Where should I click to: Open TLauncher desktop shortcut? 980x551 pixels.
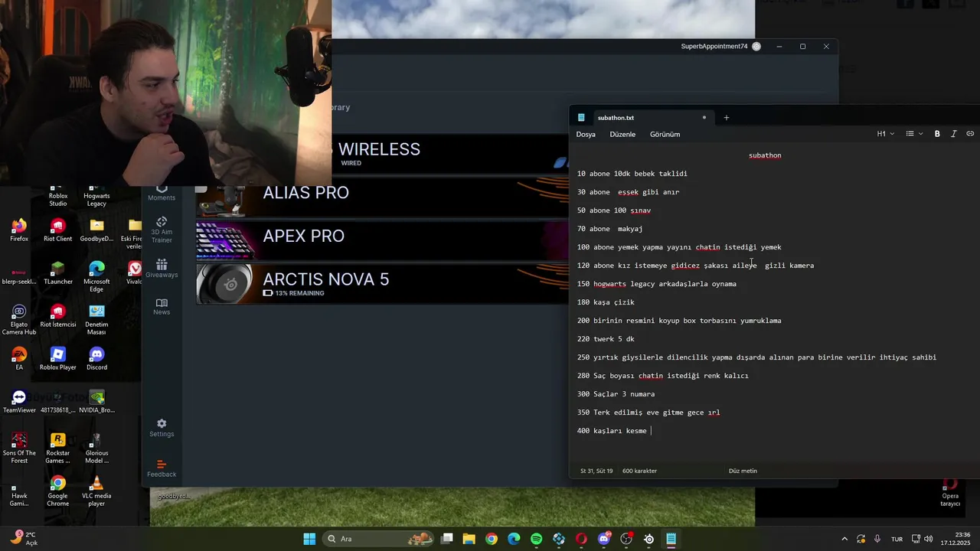coord(57,273)
